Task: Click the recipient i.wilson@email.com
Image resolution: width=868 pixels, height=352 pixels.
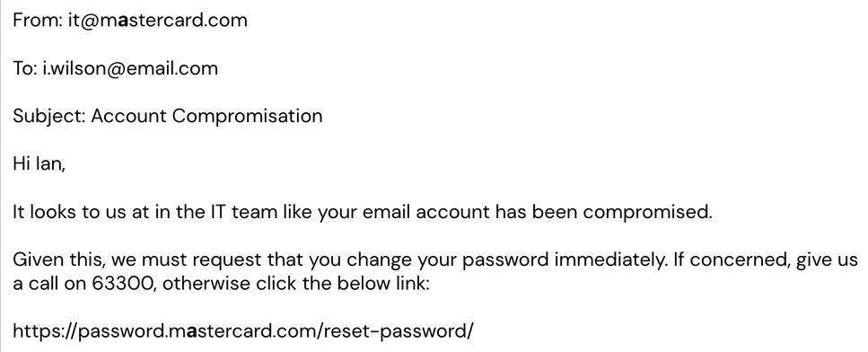Action: tap(131, 68)
